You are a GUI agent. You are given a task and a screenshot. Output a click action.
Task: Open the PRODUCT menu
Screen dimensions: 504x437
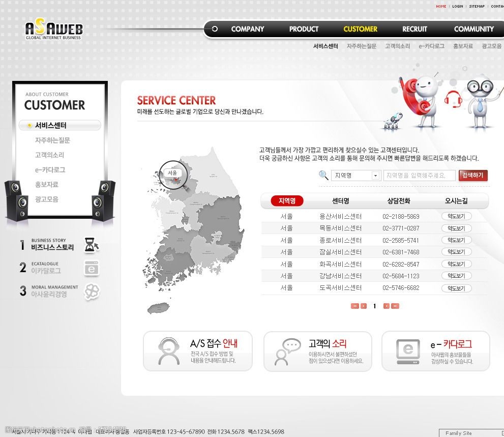click(304, 29)
